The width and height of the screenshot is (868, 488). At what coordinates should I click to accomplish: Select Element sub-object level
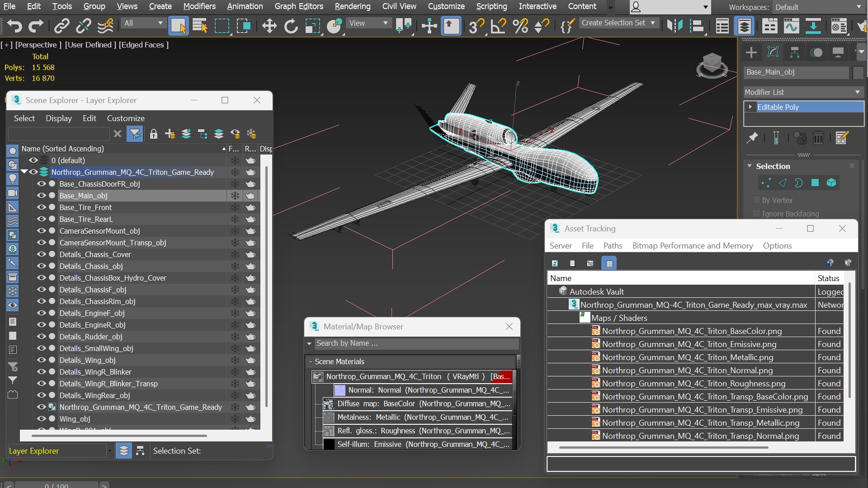coord(831,183)
